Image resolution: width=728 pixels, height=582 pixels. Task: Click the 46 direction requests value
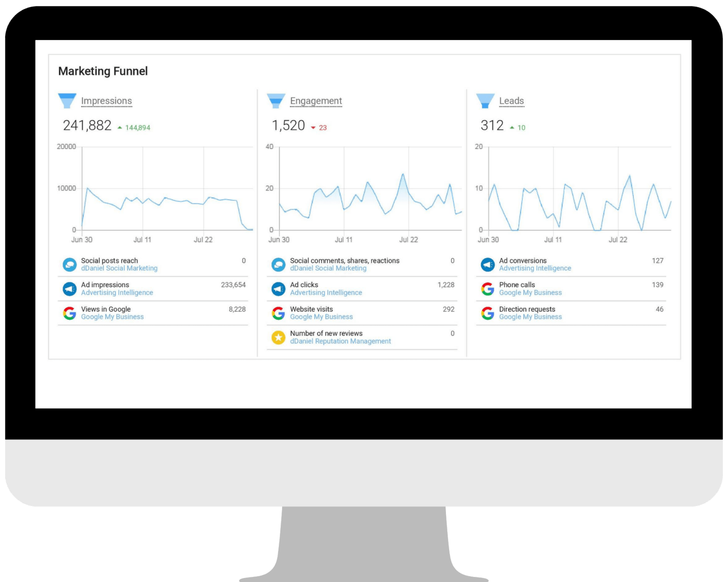click(x=659, y=309)
